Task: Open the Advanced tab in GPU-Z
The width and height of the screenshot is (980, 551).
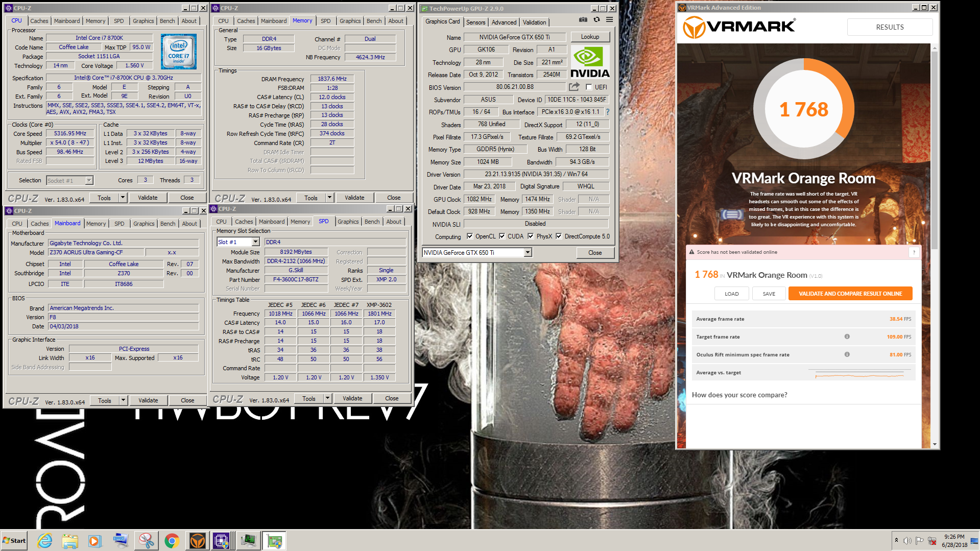Action: point(504,22)
